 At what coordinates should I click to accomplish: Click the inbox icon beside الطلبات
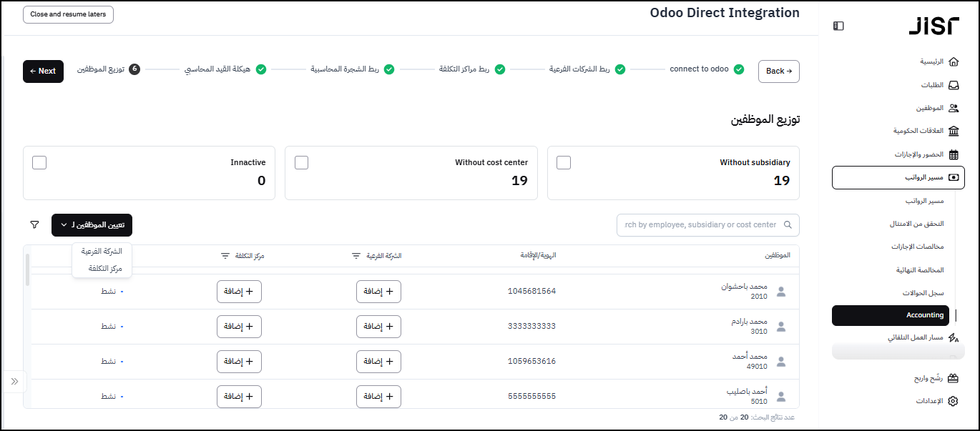(953, 85)
